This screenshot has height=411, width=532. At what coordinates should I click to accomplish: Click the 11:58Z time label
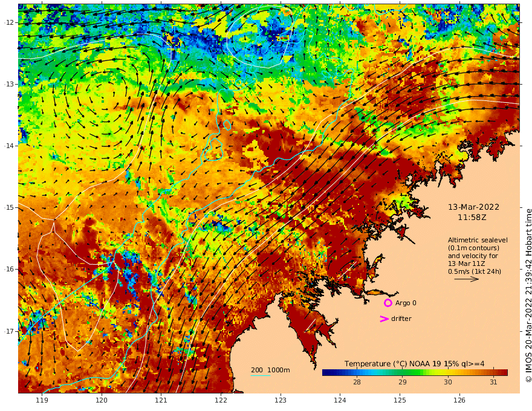[472, 218]
